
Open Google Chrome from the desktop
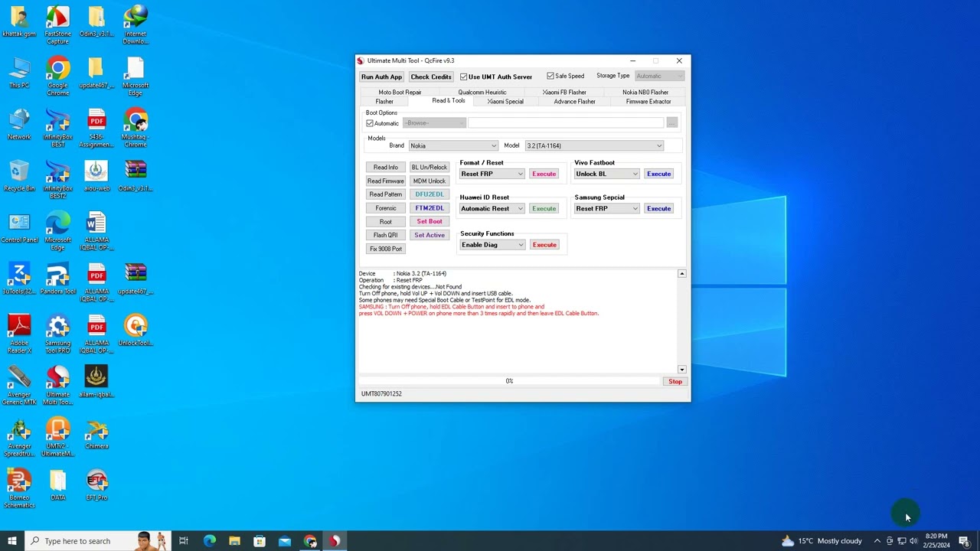[x=57, y=77]
